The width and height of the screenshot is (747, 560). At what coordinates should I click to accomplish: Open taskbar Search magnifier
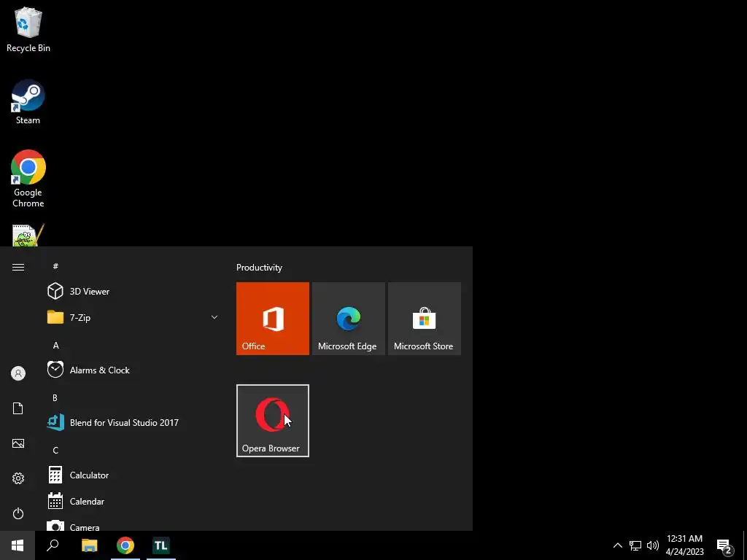click(53, 545)
